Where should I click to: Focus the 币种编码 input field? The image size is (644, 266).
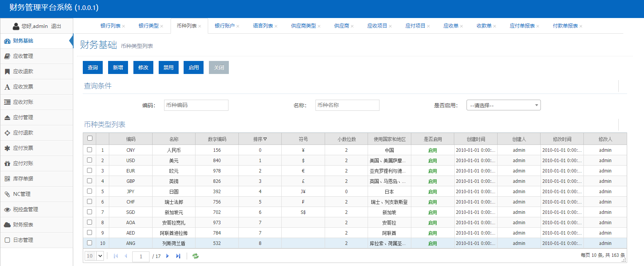click(196, 105)
